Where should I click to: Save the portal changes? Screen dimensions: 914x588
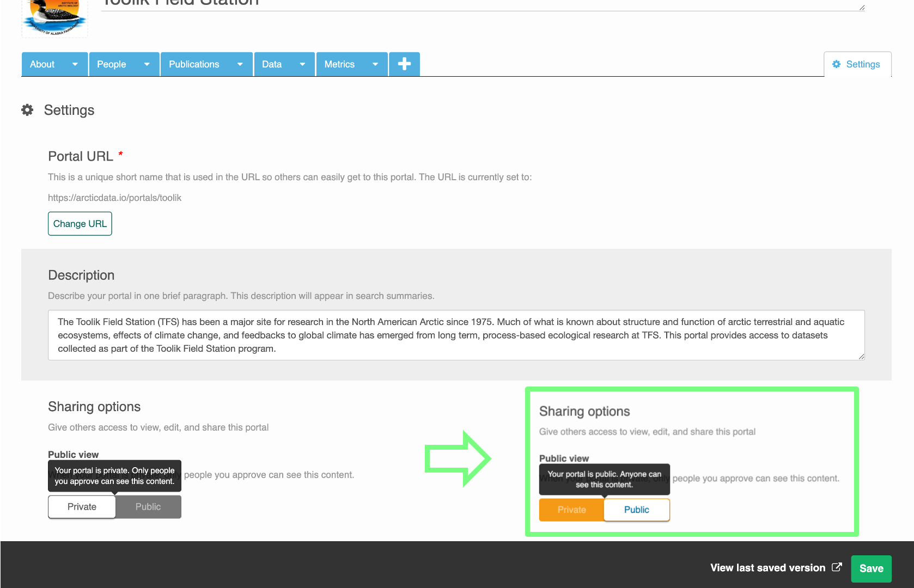[872, 568]
